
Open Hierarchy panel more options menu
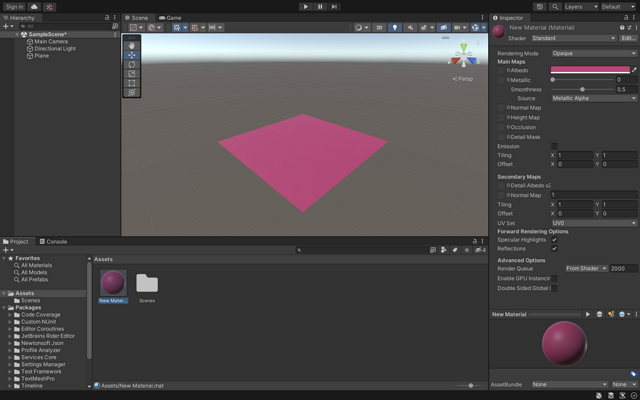[115, 18]
